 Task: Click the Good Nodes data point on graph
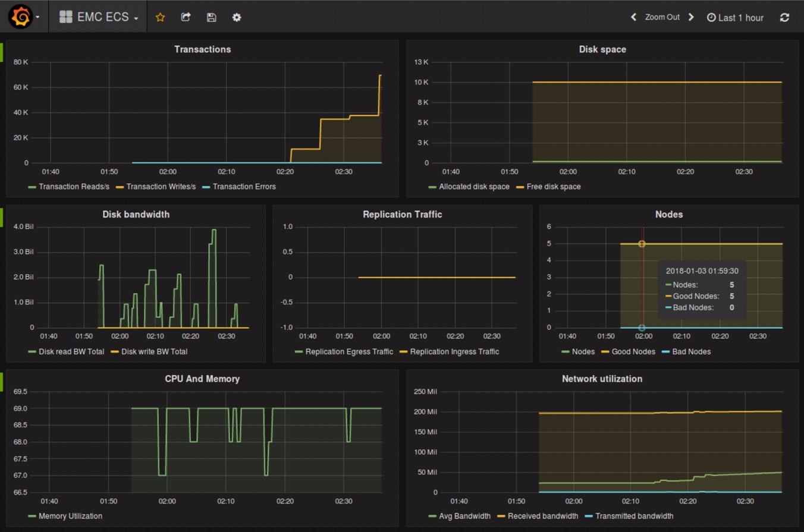tap(642, 244)
